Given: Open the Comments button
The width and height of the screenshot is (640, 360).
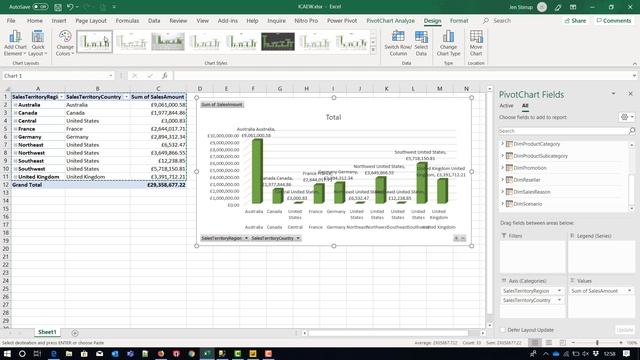Looking at the screenshot, I should pos(613,20).
